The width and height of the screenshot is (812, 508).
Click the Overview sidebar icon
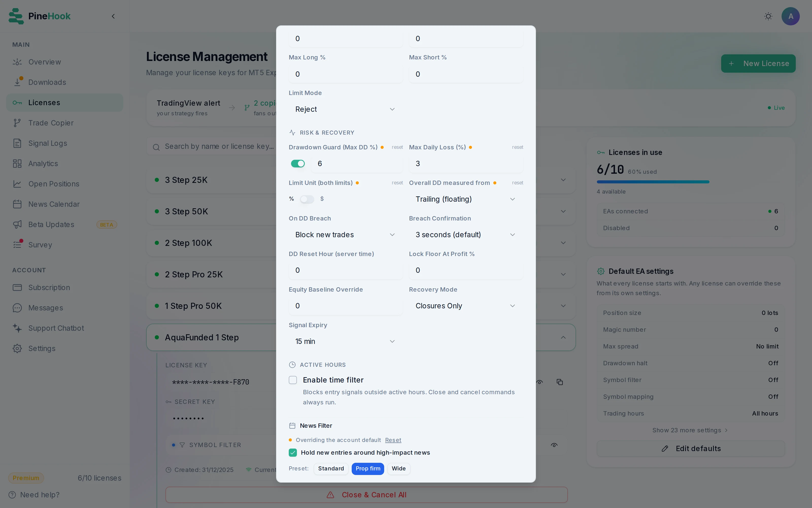pos(17,62)
